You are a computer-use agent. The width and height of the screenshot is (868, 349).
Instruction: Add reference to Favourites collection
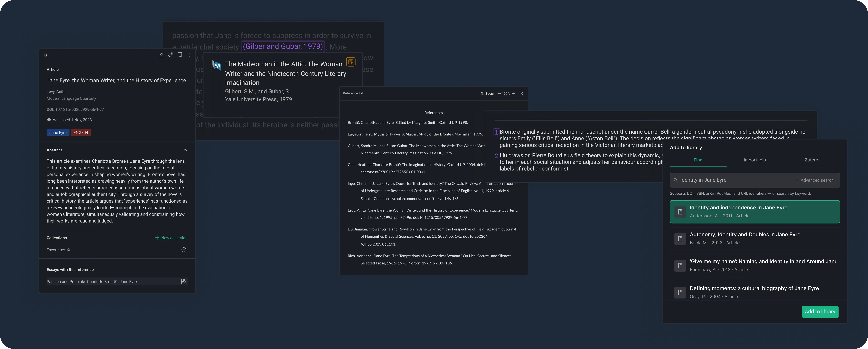coord(184,250)
